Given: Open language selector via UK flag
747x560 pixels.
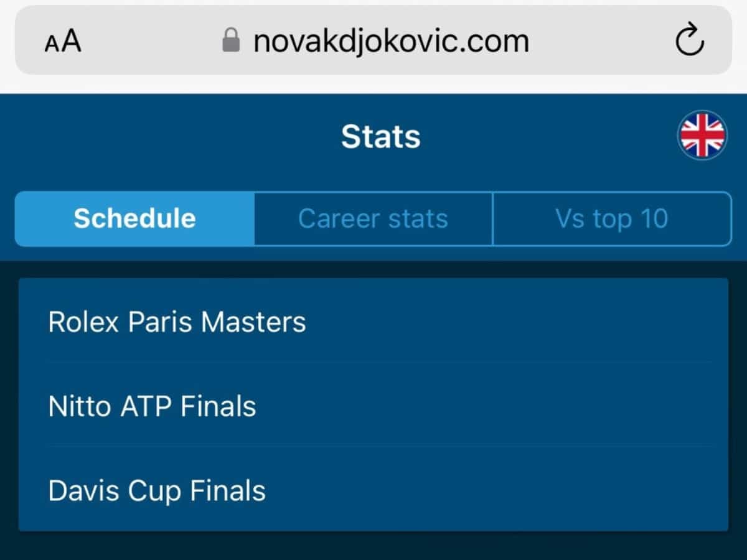Looking at the screenshot, I should click(702, 136).
